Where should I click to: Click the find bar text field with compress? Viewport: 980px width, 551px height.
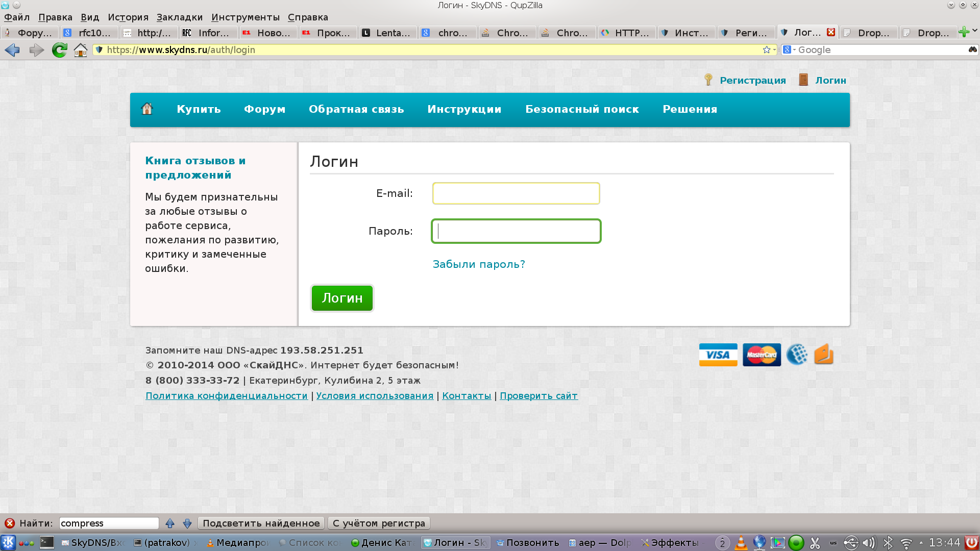(x=109, y=523)
